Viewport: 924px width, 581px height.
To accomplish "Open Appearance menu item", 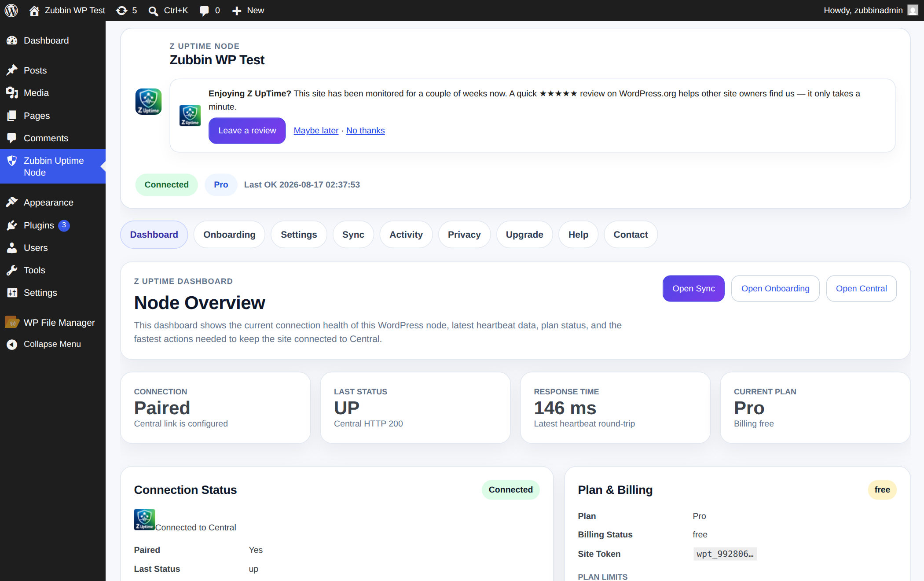I will click(x=53, y=202).
